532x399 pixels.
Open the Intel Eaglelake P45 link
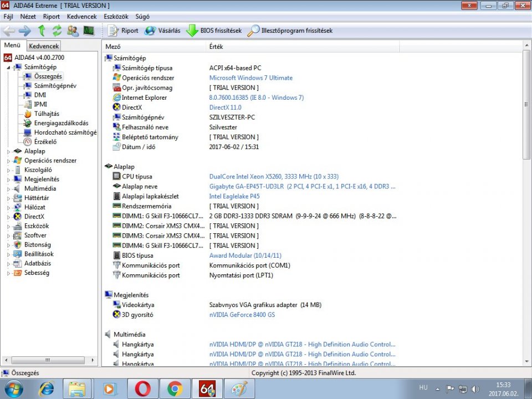[x=234, y=196]
